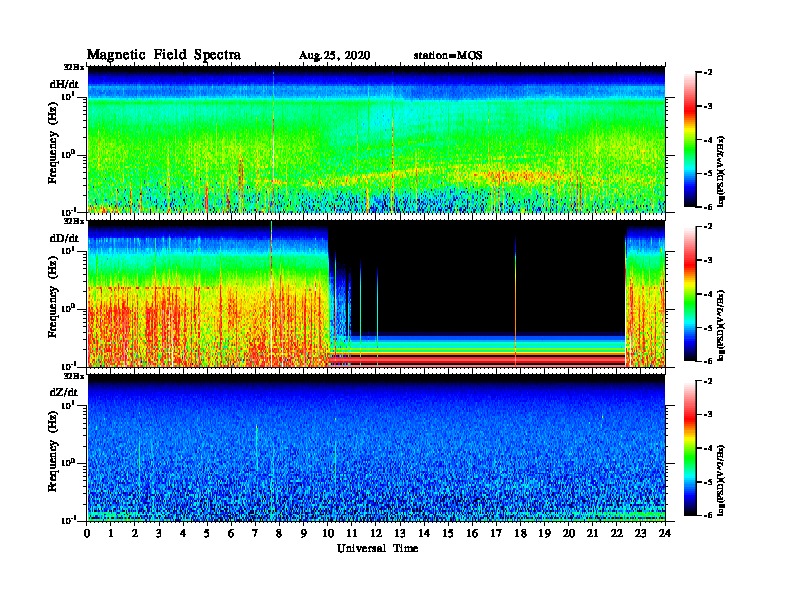792x612 pixels.
Task: Click hour tick '15' on time axis
Action: click(x=448, y=534)
